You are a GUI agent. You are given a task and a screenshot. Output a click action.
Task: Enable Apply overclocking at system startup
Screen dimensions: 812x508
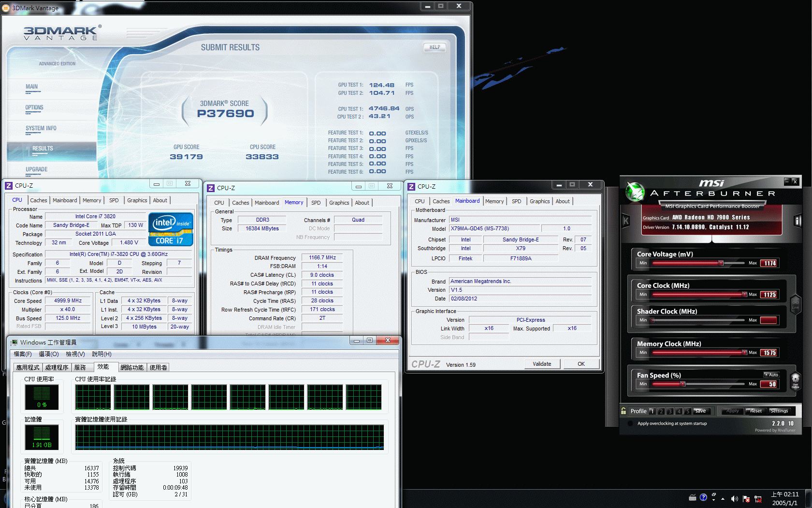pyautogui.click(x=630, y=423)
